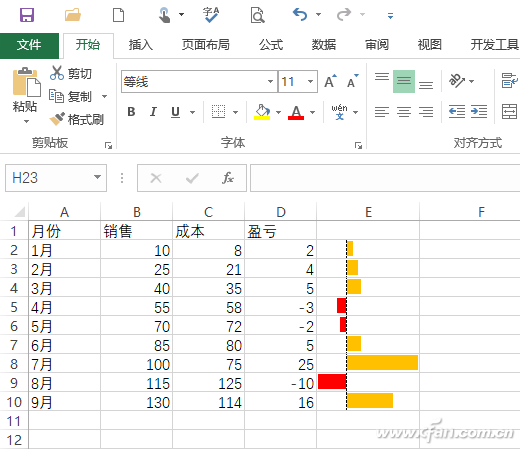Image resolution: width=520 pixels, height=449 pixels.
Task: Click the touch/mouse mode icon
Action: [x=164, y=15]
